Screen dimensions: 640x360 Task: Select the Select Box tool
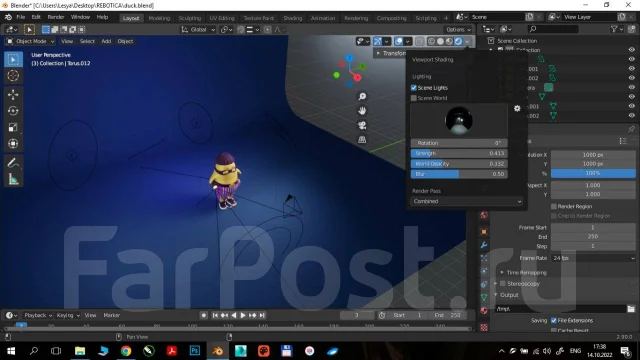13,60
